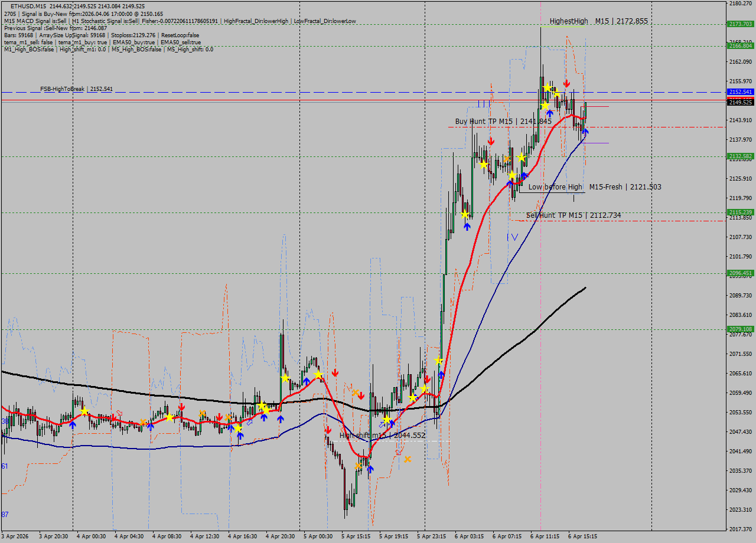
Task: Click the black current price tag 2149.525
Action: pyautogui.click(x=740, y=103)
